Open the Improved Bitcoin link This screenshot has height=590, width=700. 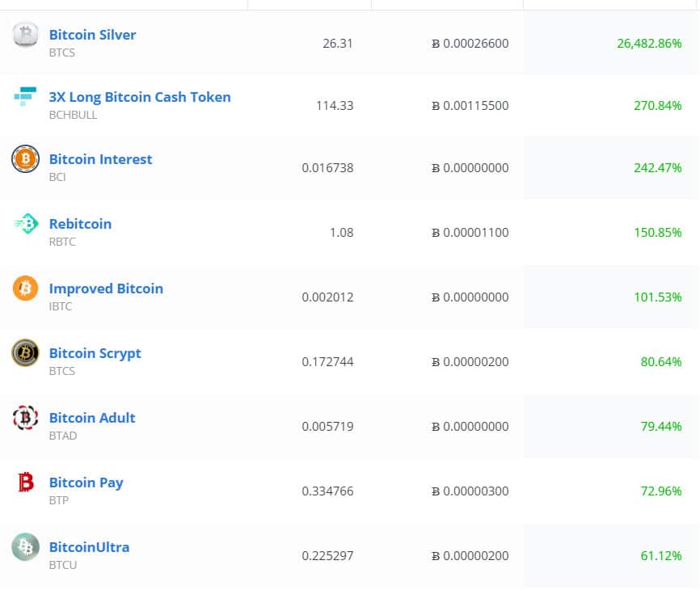[x=106, y=289]
